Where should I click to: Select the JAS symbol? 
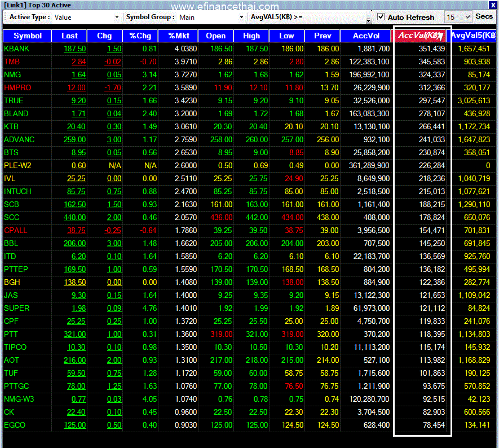11,296
